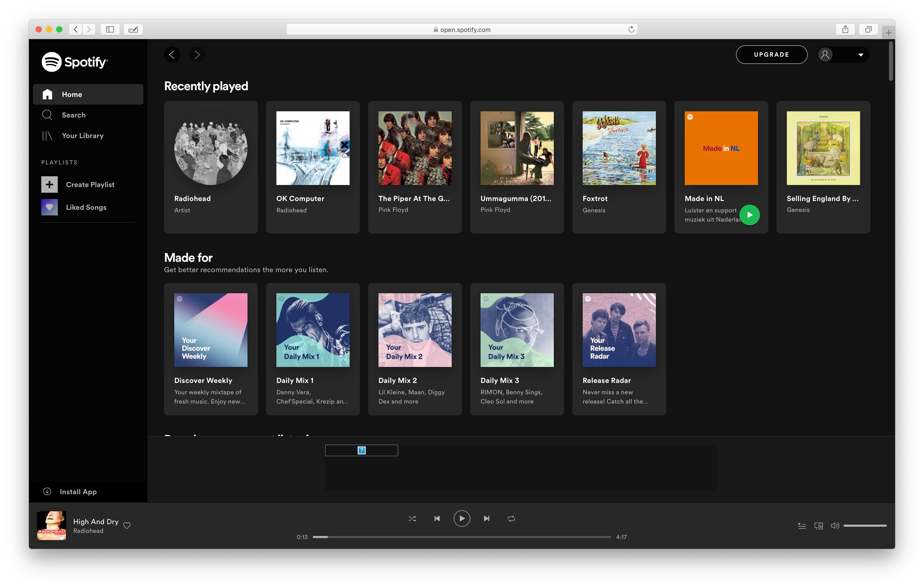Open the user account dropdown
The image size is (924, 587).
point(861,55)
